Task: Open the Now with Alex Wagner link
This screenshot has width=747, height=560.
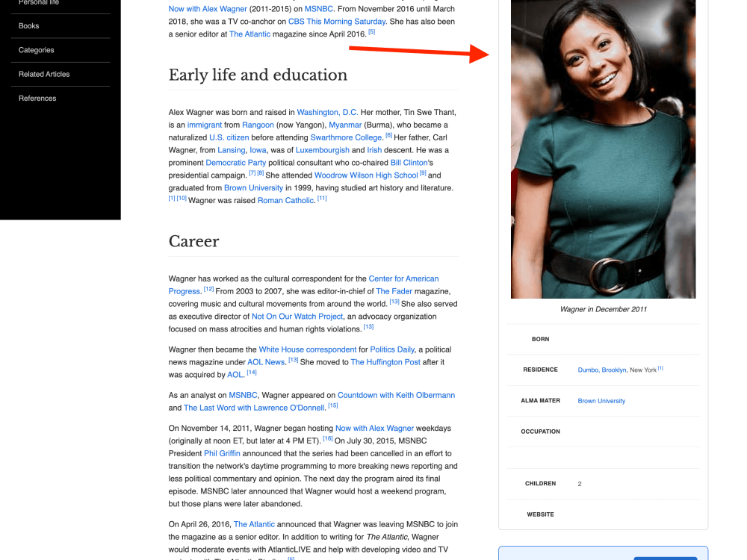Action: coord(374,428)
